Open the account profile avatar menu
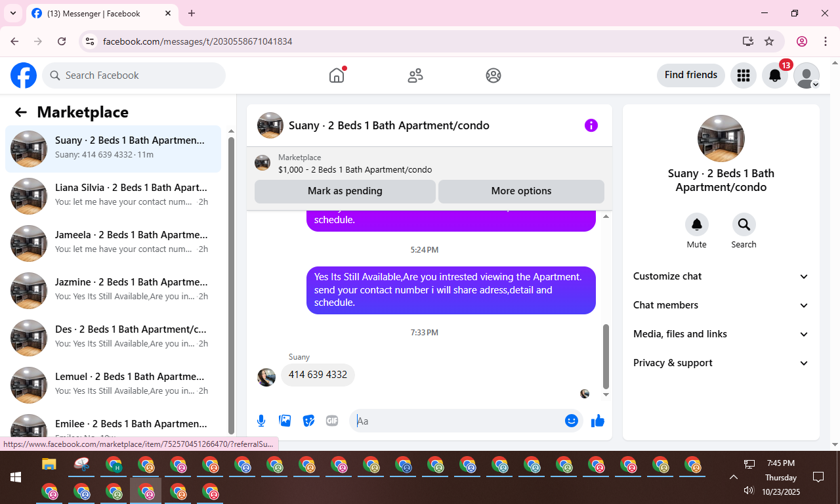This screenshot has width=840, height=504. coord(807,75)
